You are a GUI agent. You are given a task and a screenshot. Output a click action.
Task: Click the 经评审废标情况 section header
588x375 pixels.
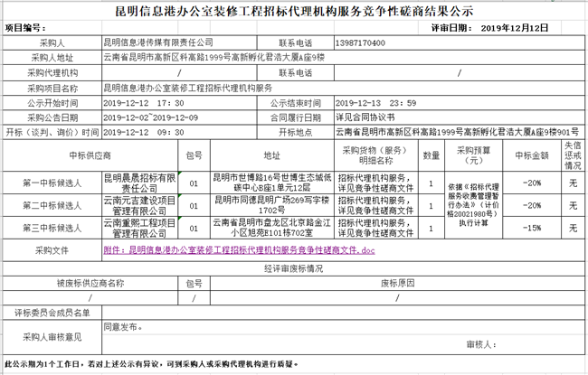[294, 268]
